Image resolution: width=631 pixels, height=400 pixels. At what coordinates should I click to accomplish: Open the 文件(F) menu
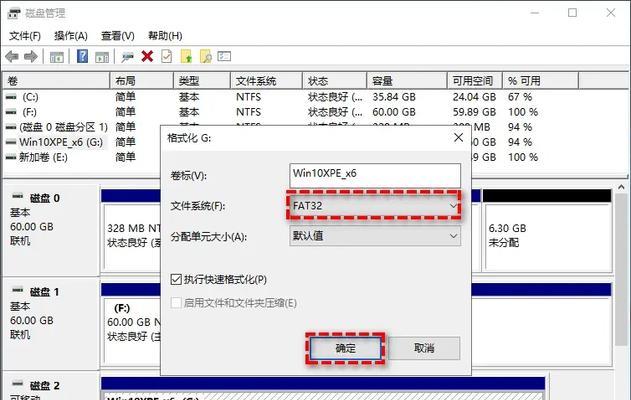[25, 36]
